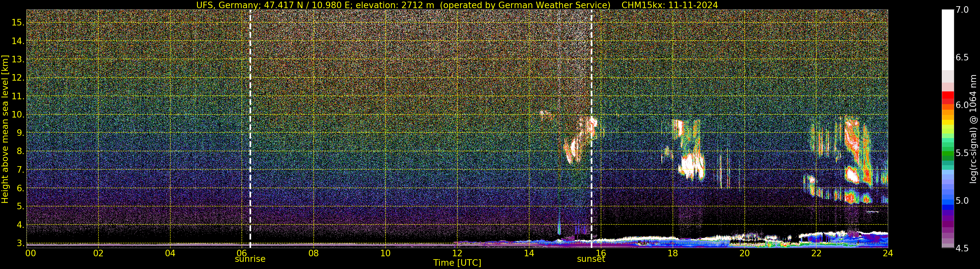The image size is (980, 269).
Task: Click the '20' time tick label
Action: (x=744, y=253)
